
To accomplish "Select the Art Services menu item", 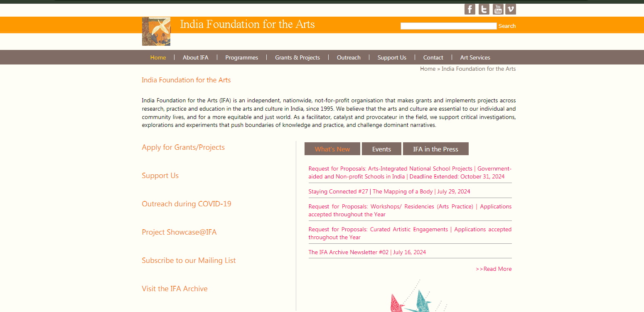I will 475,57.
